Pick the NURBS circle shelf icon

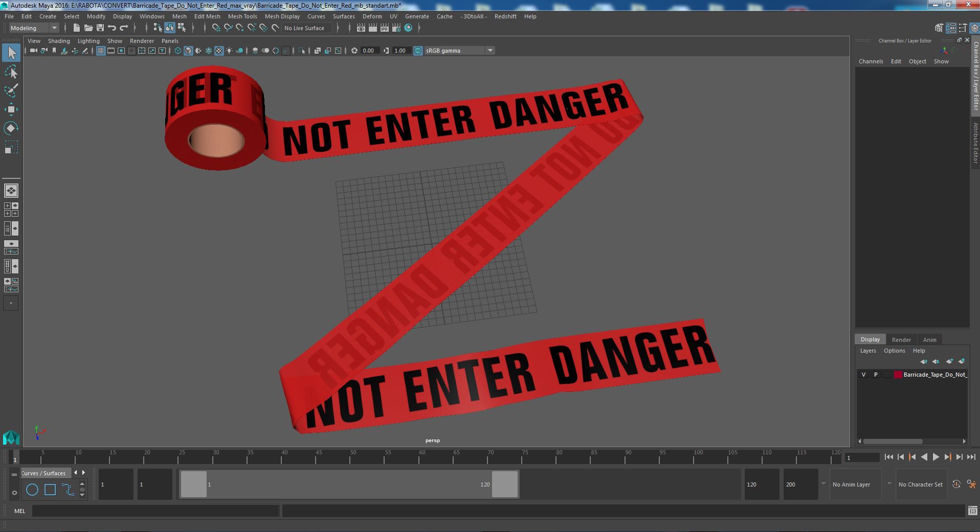32,490
